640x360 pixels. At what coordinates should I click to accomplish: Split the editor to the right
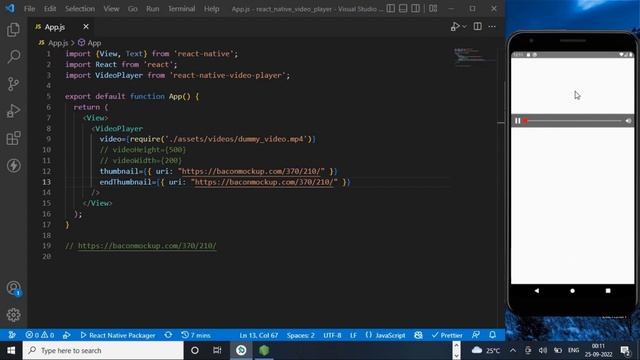(477, 27)
